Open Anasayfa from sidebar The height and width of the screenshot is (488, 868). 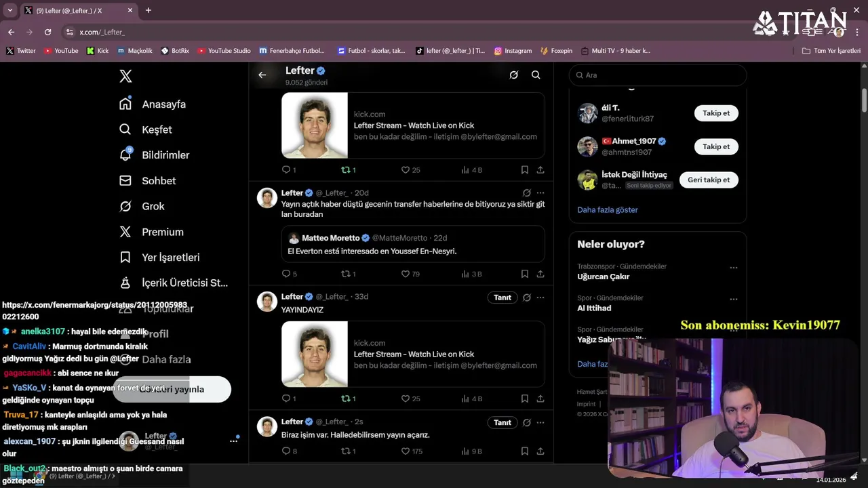pos(153,104)
